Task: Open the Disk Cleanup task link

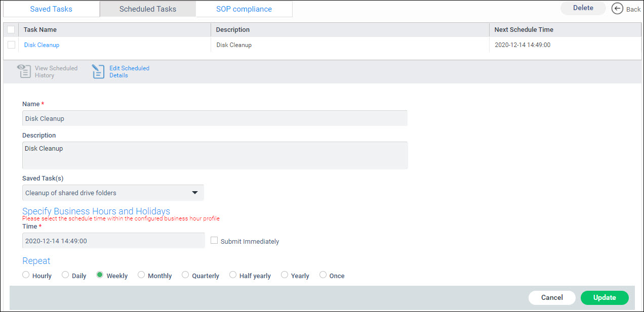Action: click(x=42, y=45)
